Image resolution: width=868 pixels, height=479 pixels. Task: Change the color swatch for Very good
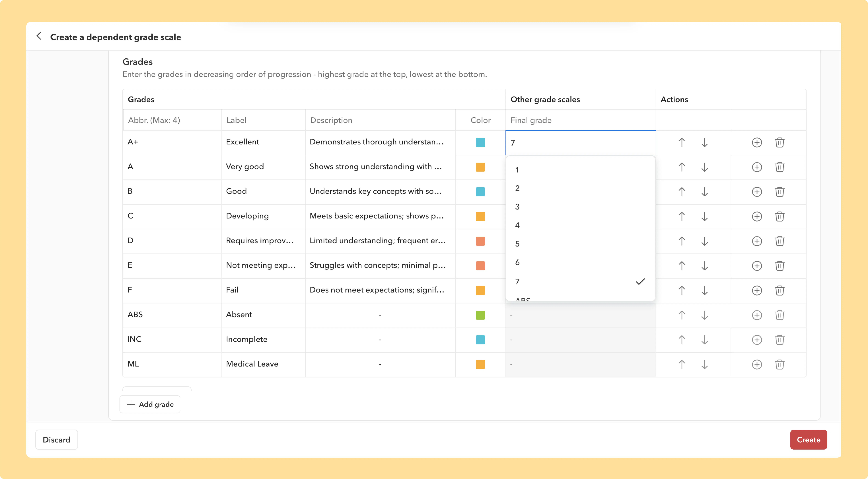[x=480, y=167]
